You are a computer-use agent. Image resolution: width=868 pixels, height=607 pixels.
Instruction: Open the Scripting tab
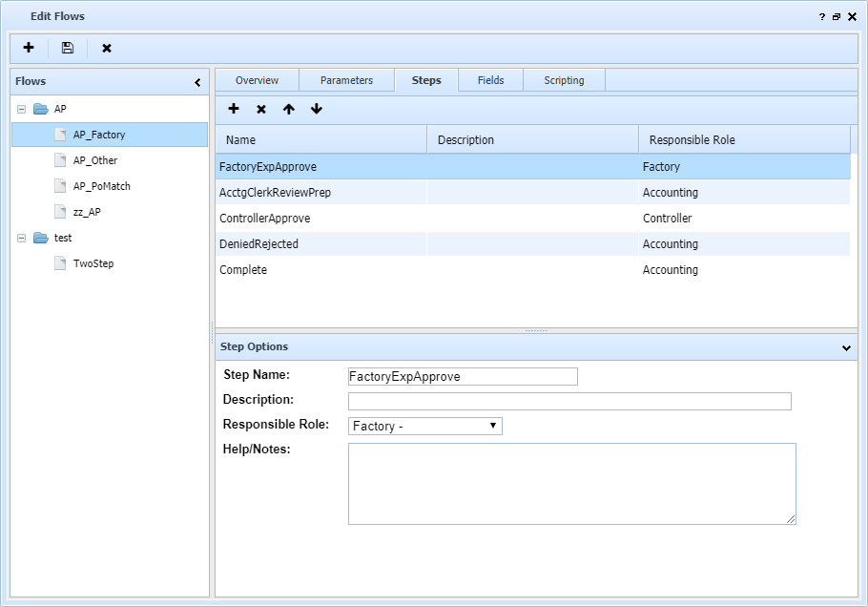(x=564, y=80)
